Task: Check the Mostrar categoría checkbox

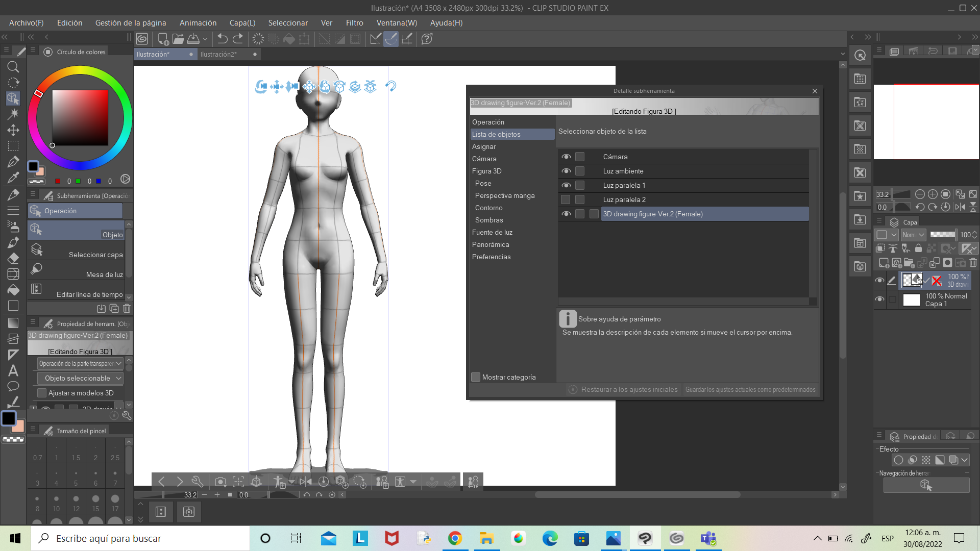Action: click(x=476, y=377)
